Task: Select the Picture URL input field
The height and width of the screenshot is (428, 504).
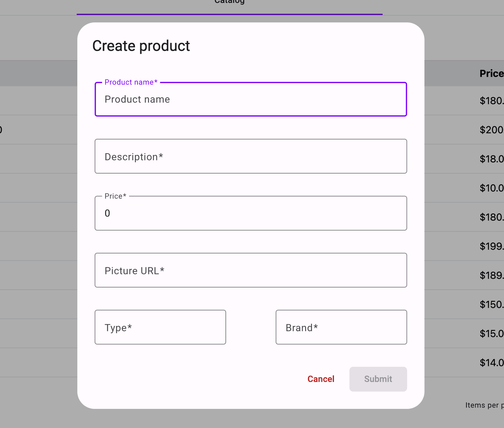Action: (250, 270)
